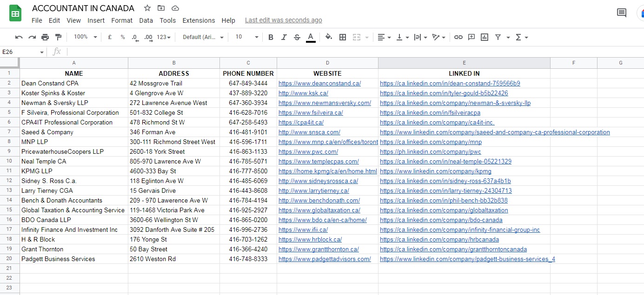Expand the merge cells options arrow

click(x=367, y=37)
